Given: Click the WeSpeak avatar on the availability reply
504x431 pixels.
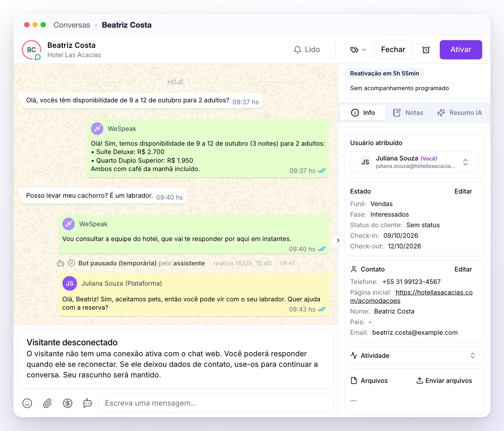Looking at the screenshot, I should point(97,129).
